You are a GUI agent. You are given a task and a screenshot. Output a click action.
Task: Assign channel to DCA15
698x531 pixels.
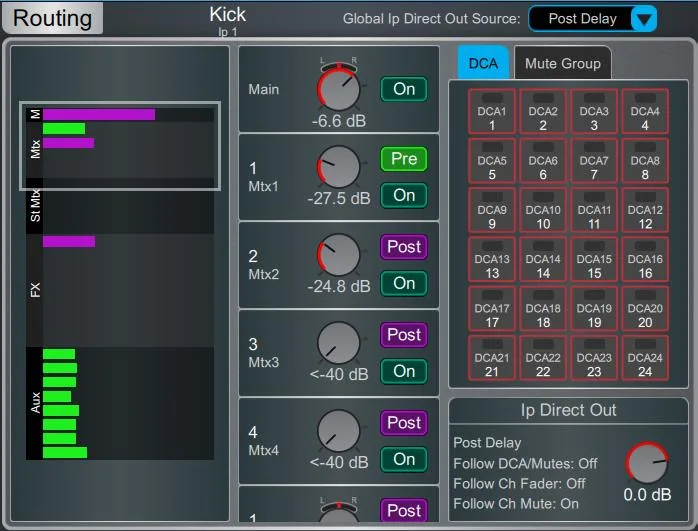click(594, 259)
